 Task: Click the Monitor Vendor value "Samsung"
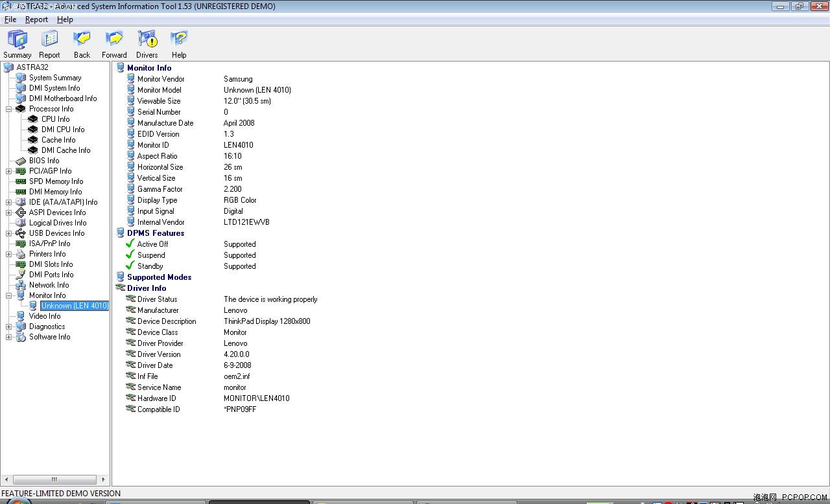pyautogui.click(x=238, y=79)
